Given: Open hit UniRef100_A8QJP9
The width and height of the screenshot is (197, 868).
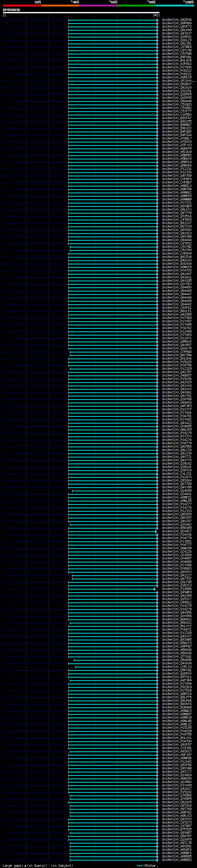Looking at the screenshot, I should 176,430.
